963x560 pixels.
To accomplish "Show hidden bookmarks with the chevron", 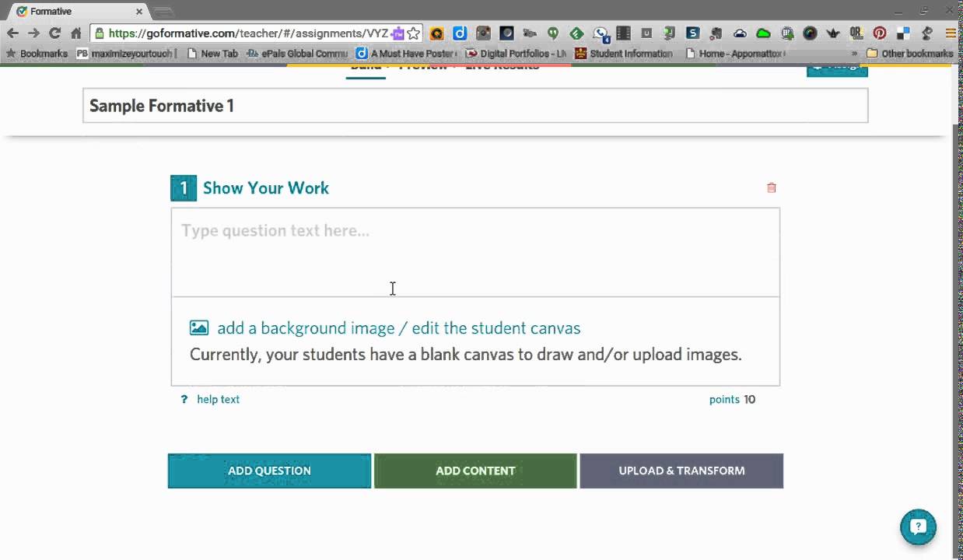I will click(x=855, y=54).
